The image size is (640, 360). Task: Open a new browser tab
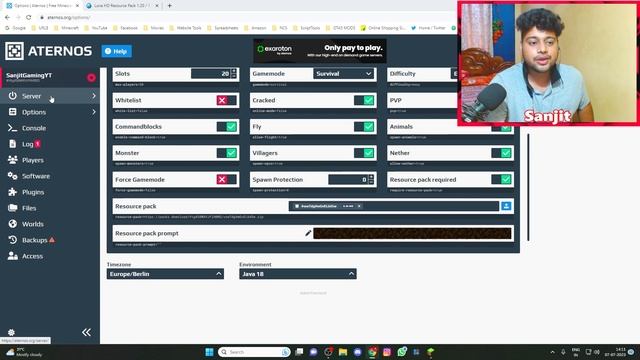point(169,6)
